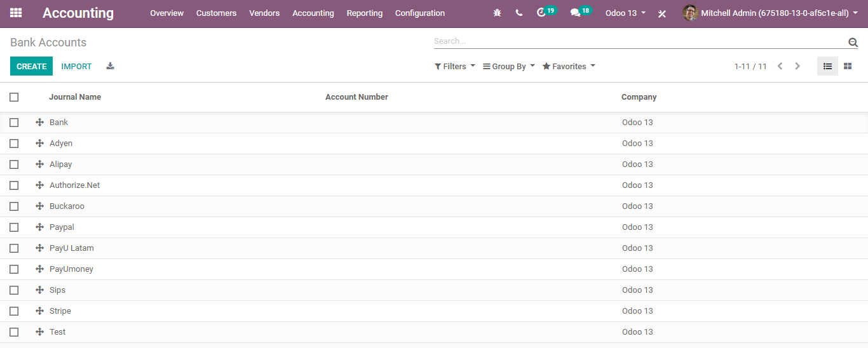Click Odoo 13 company in Bank row

637,122
